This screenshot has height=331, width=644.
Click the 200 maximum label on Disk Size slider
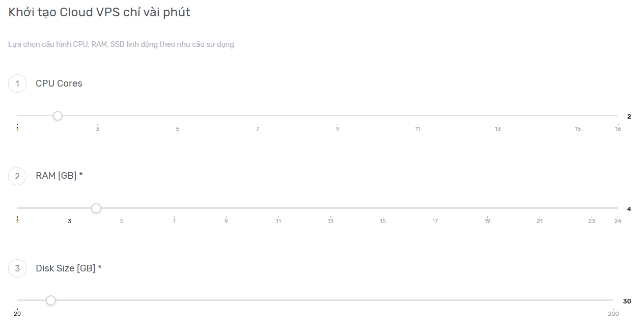point(613,314)
